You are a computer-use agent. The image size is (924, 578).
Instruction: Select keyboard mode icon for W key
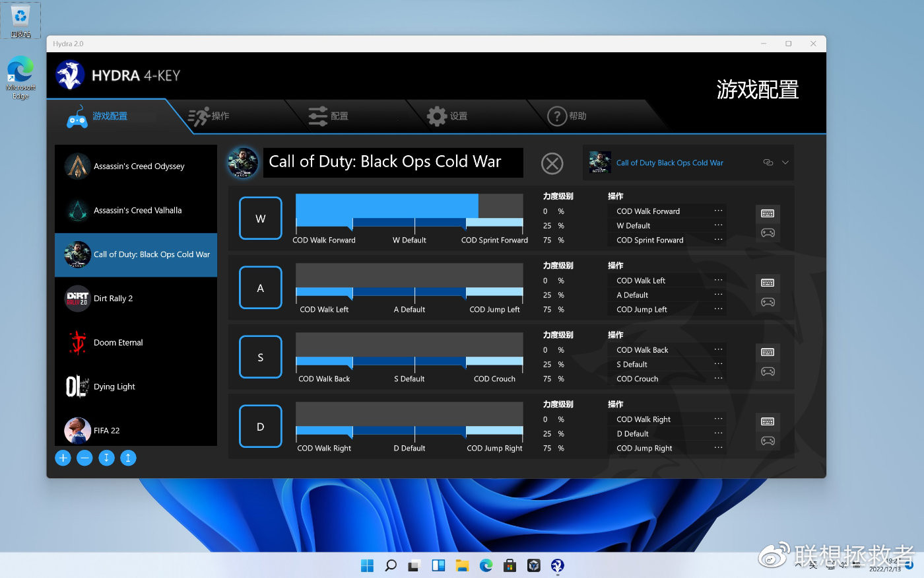tap(768, 213)
